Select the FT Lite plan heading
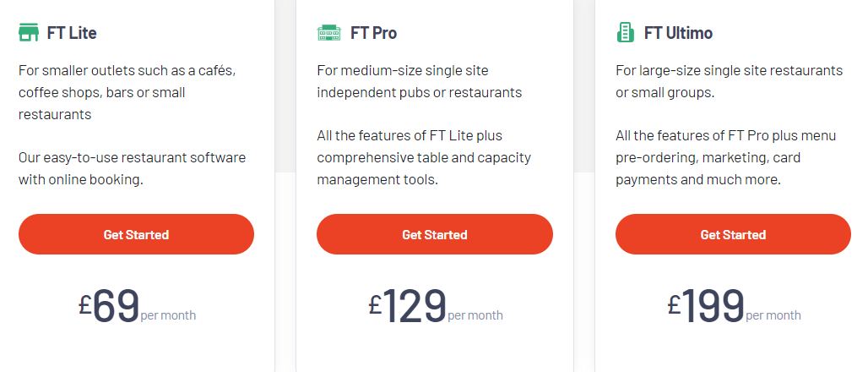868x372 pixels. (x=72, y=33)
